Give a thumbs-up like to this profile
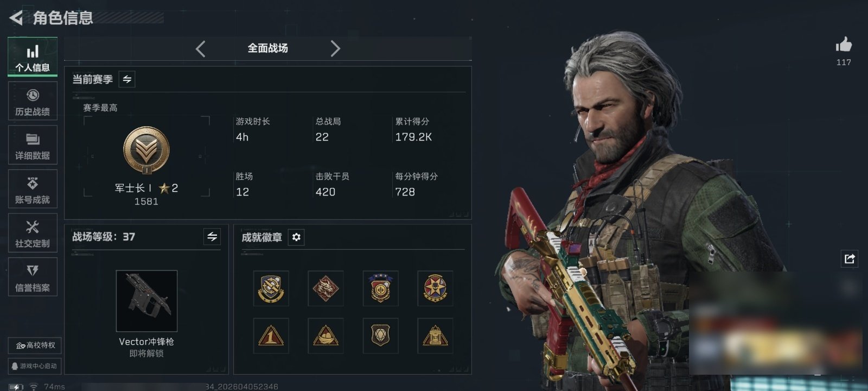The height and width of the screenshot is (391, 868). pyautogui.click(x=844, y=45)
